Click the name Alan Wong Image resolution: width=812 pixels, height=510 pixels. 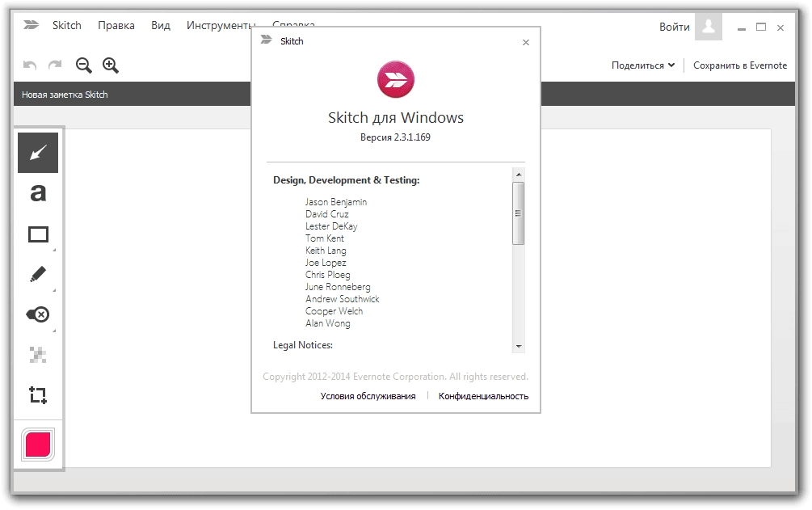pyautogui.click(x=328, y=323)
